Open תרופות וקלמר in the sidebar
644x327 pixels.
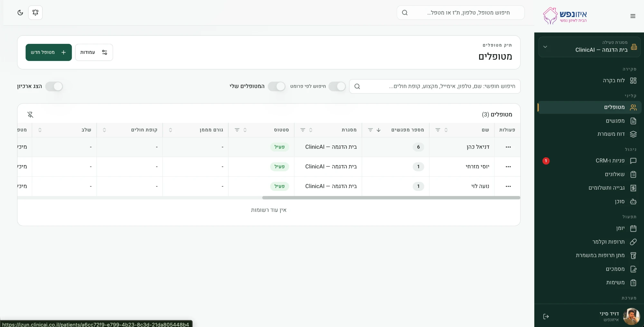[589, 242]
